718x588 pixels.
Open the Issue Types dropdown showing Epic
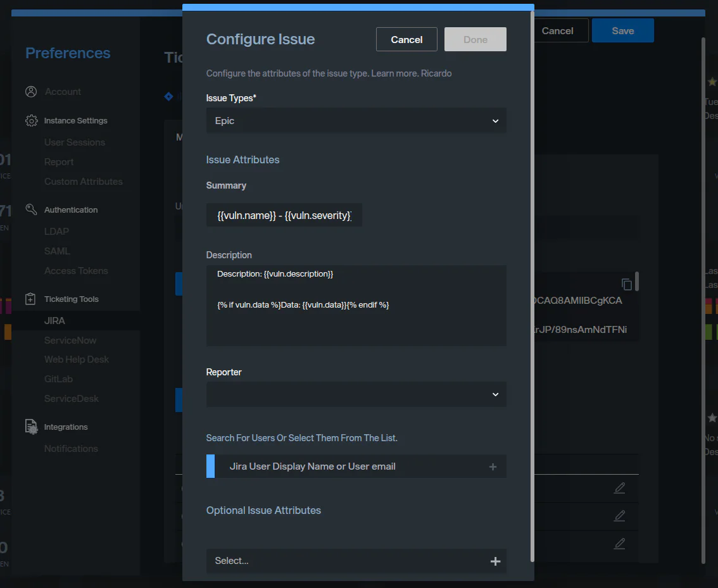point(356,121)
